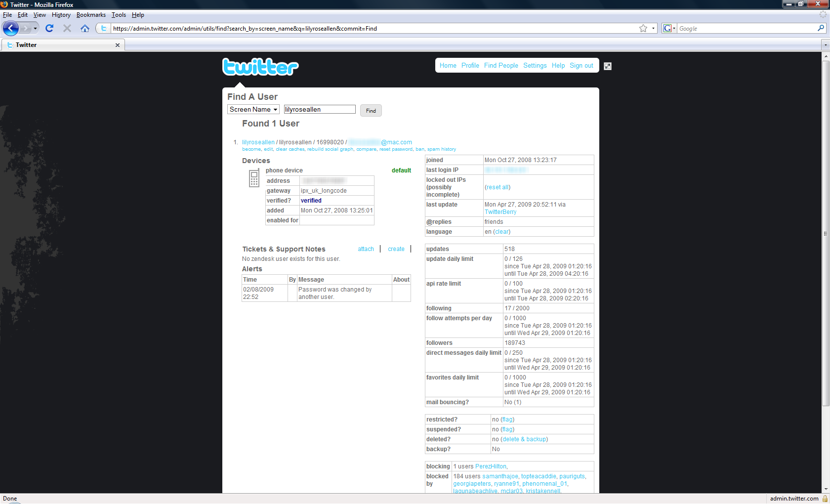
Task: Open the Screen Name dropdown
Action: pyautogui.click(x=253, y=110)
